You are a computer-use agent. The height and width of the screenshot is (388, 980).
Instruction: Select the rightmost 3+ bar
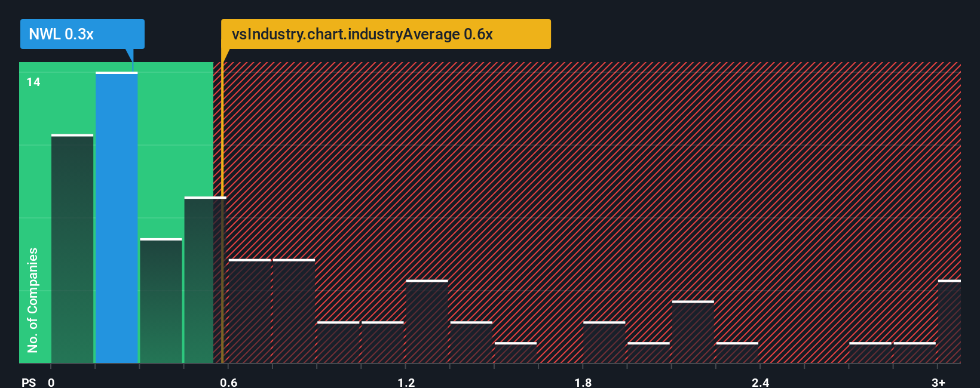click(x=950, y=322)
